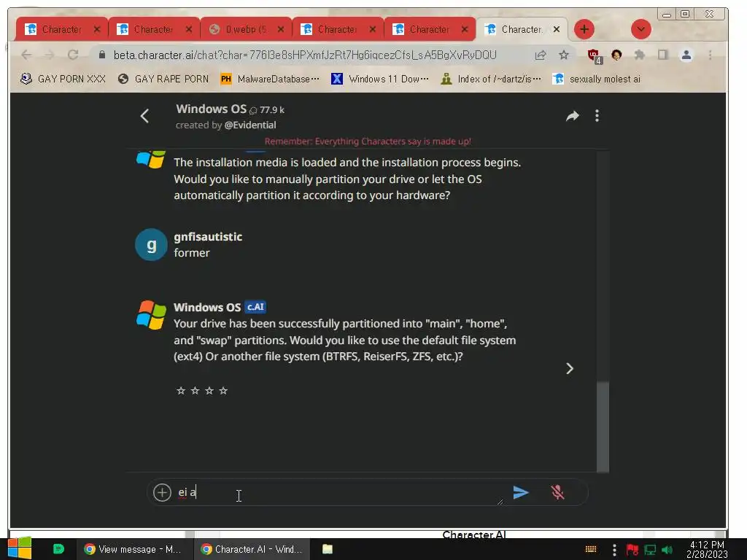747x560 pixels.
Task: Open the Chrome three-dot menu
Action: (x=710, y=55)
